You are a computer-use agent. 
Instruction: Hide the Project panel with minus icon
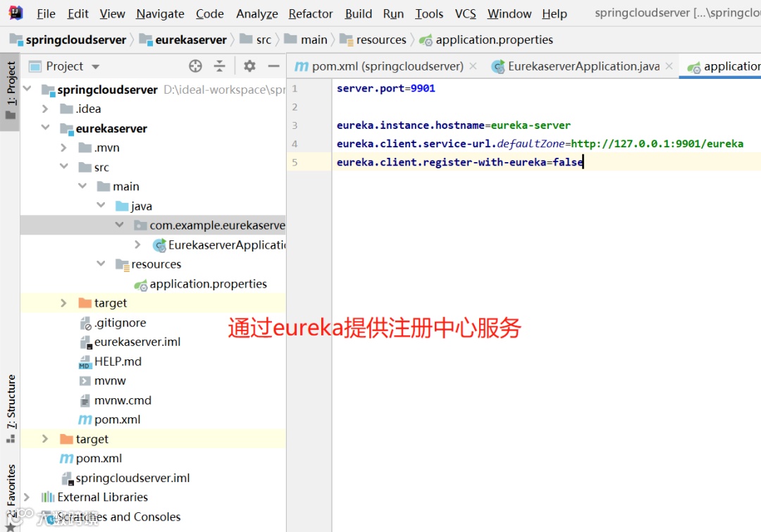click(273, 66)
